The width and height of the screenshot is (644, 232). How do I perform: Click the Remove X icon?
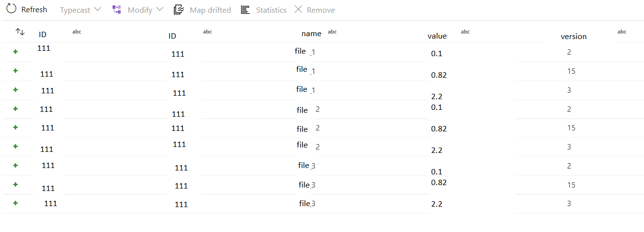pyautogui.click(x=298, y=9)
